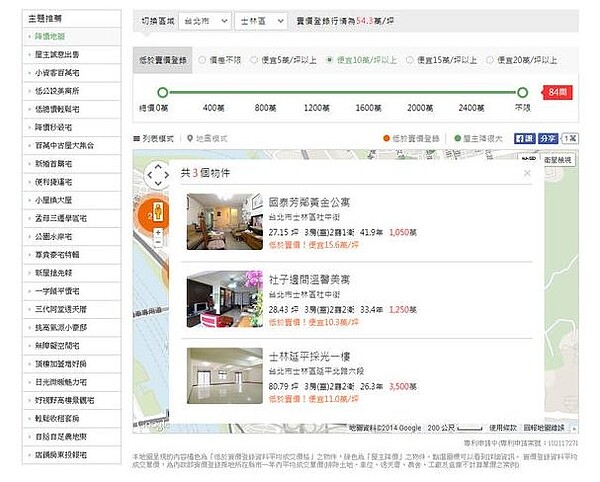Screen dimensions: 600x482
Task: Click the 1,250萬 price text
Action: (x=403, y=309)
